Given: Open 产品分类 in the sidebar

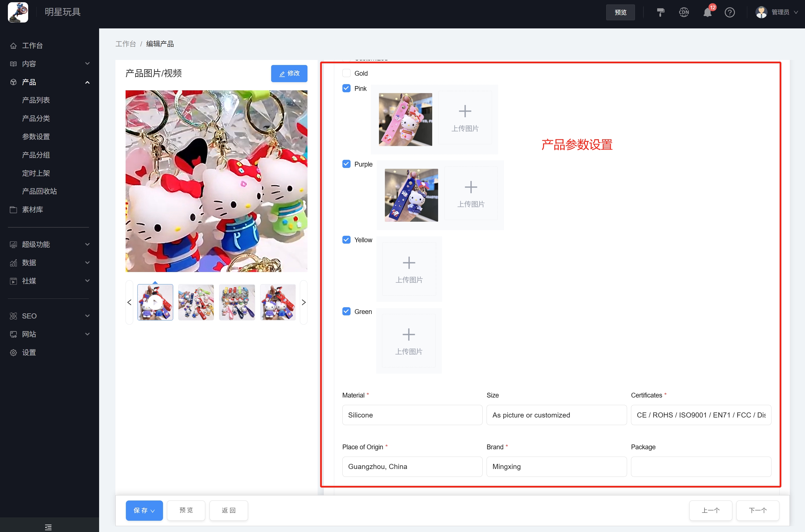Looking at the screenshot, I should 36,118.
